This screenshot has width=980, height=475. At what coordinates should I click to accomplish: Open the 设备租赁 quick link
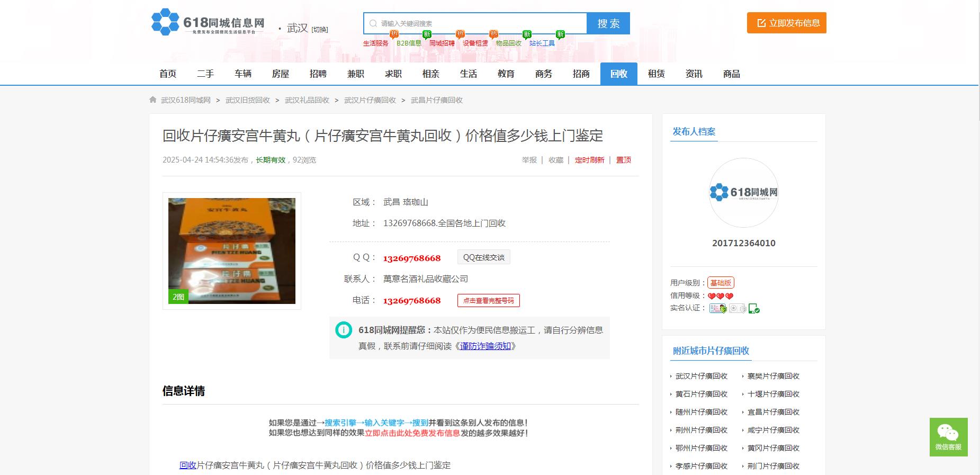pyautogui.click(x=475, y=43)
